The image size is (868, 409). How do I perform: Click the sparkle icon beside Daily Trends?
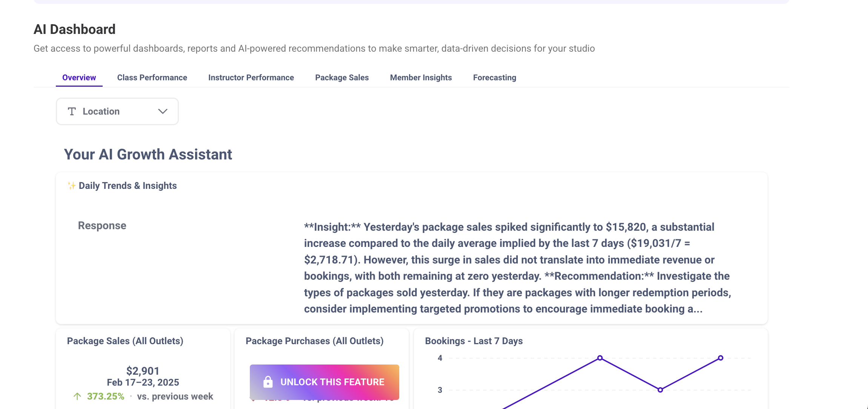(71, 186)
